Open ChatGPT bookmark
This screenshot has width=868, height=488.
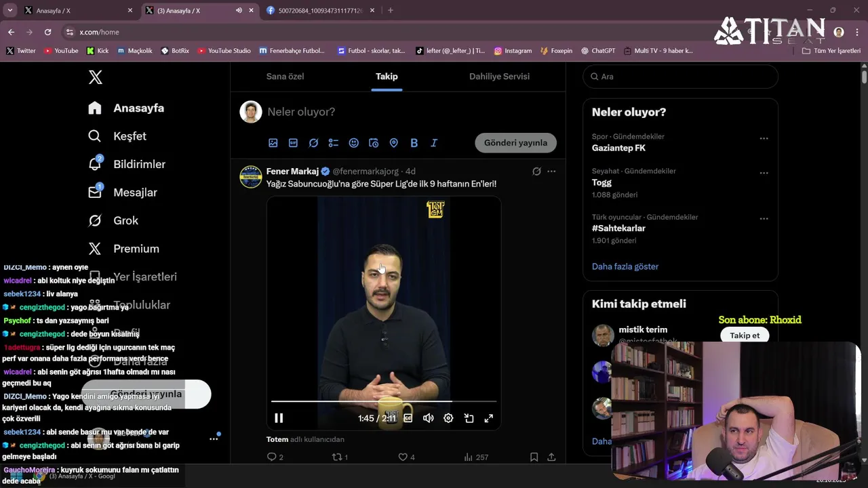pos(597,51)
